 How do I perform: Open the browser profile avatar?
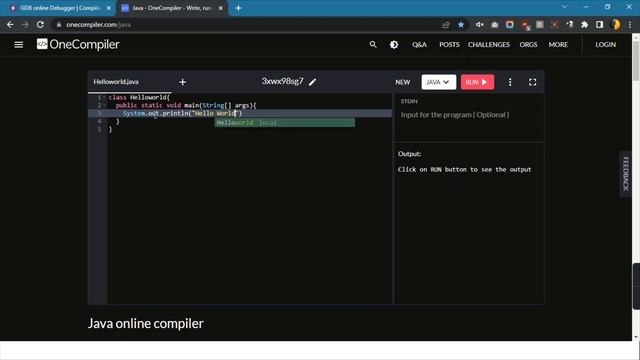click(x=616, y=25)
